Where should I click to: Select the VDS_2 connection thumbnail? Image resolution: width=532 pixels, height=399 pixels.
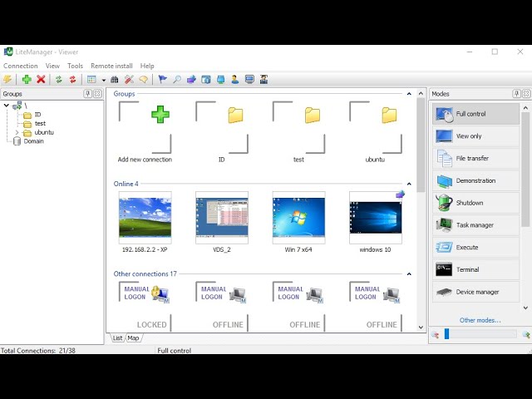click(x=222, y=222)
